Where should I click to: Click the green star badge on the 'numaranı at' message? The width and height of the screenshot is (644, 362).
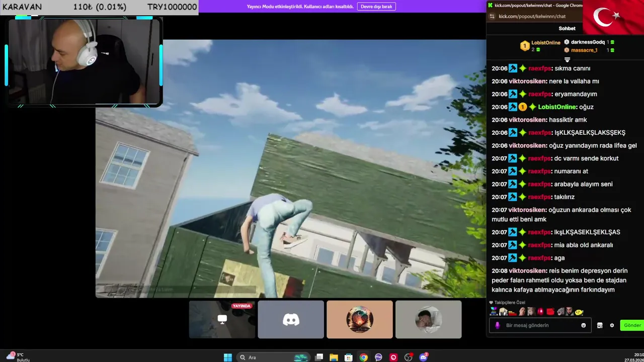click(x=523, y=171)
